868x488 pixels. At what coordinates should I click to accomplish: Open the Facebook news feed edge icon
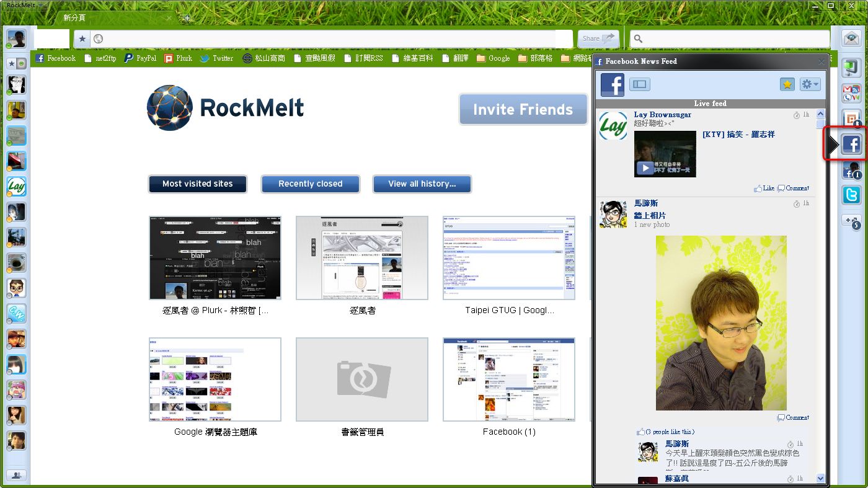pos(852,144)
